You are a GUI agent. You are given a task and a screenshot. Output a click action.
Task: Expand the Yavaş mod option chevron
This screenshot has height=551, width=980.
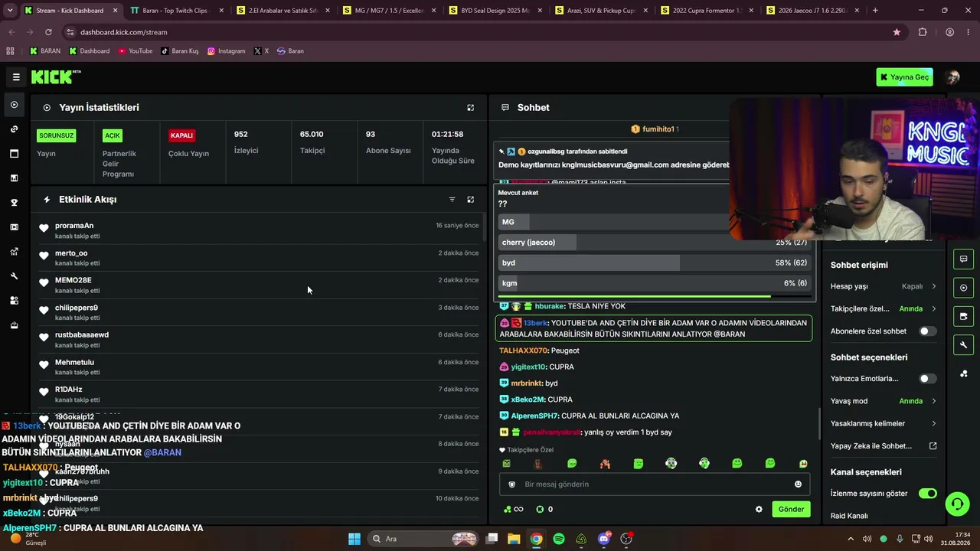click(x=933, y=401)
